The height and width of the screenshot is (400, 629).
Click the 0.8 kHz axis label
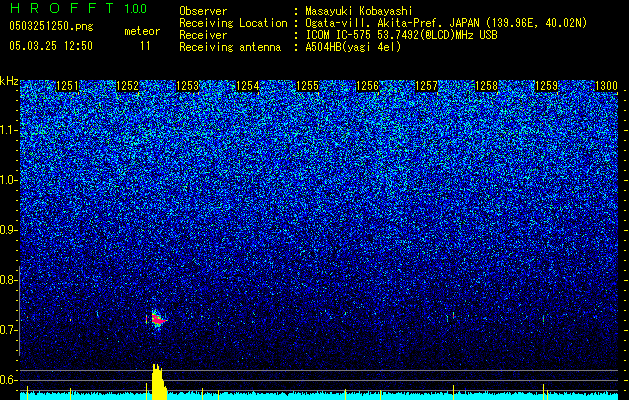[x=8, y=280]
